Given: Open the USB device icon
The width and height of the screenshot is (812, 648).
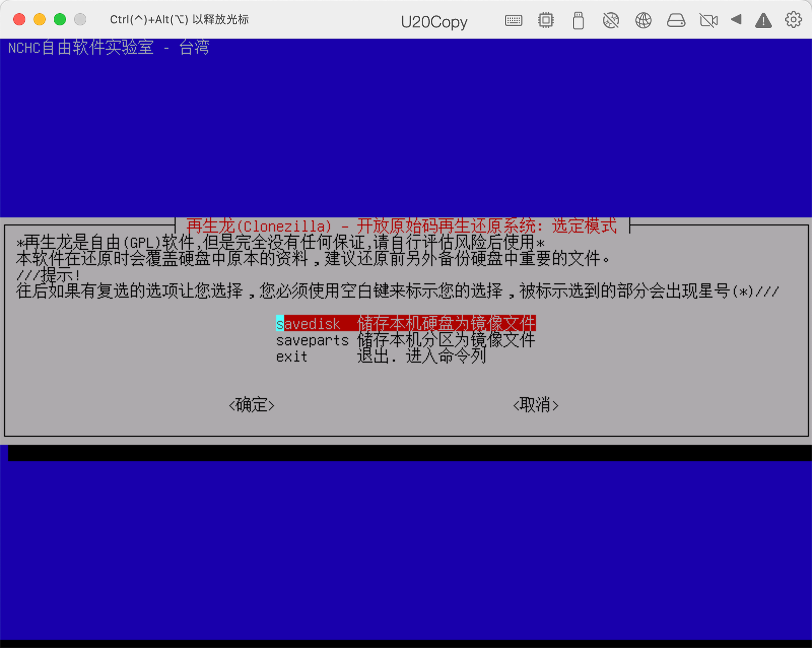Looking at the screenshot, I should [x=578, y=20].
